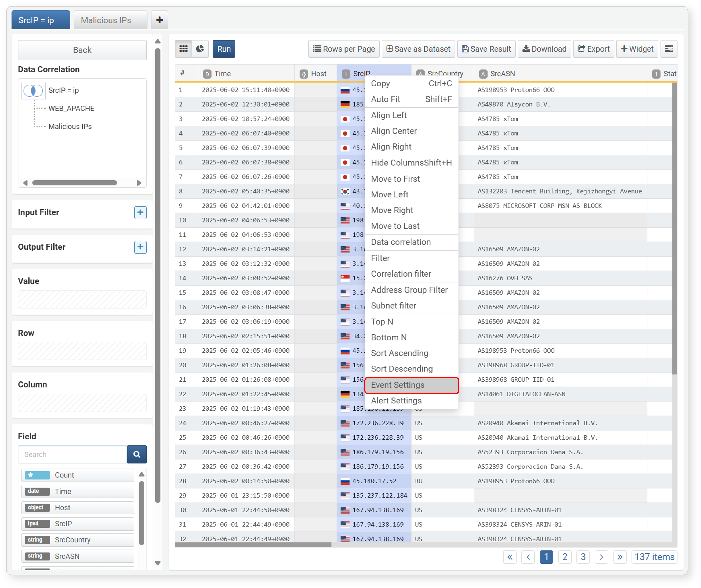This screenshot has height=588, width=701.
Task: Go to the next results page
Action: 602,557
